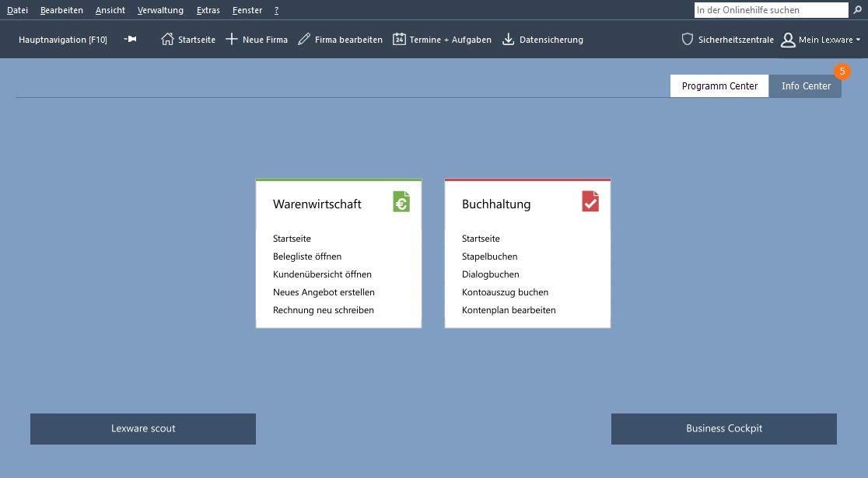868x478 pixels.
Task: Click the pin icon beside Hauptnavigation
Action: [130, 40]
